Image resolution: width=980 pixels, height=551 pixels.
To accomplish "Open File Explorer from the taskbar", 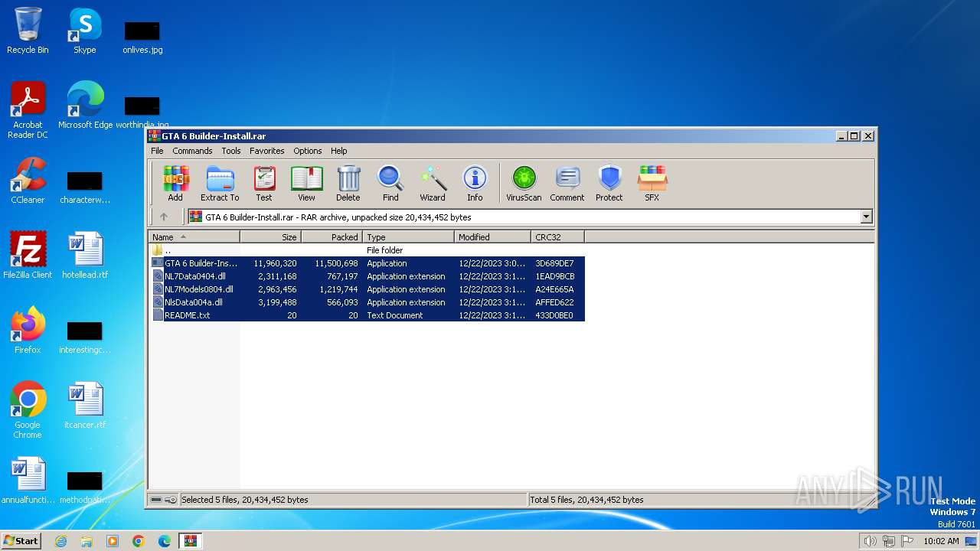I will coord(87,541).
